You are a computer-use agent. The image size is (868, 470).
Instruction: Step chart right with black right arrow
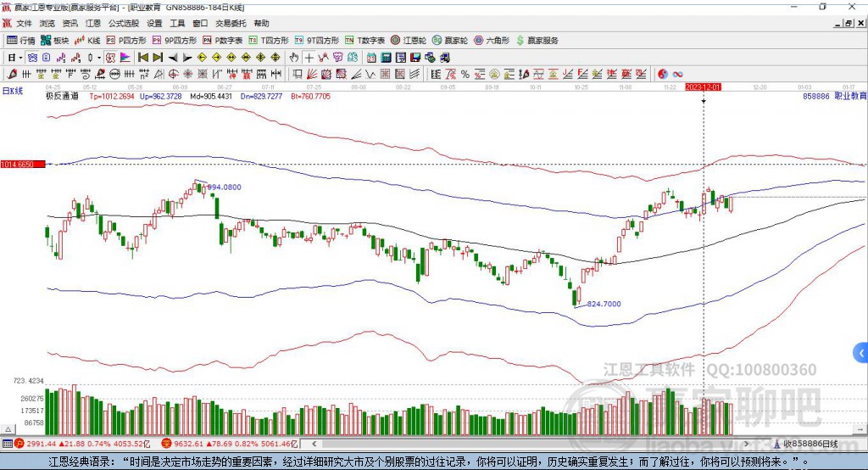pos(187,58)
